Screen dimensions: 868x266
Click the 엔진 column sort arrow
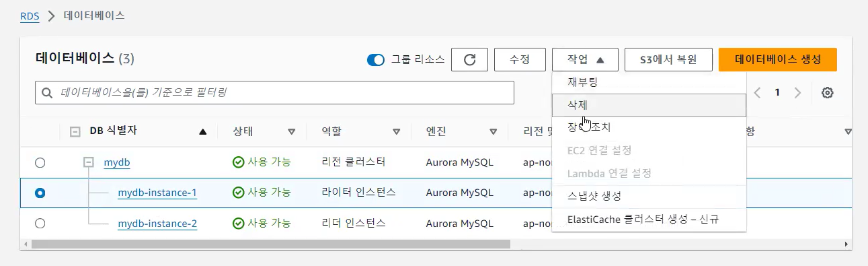tap(494, 131)
